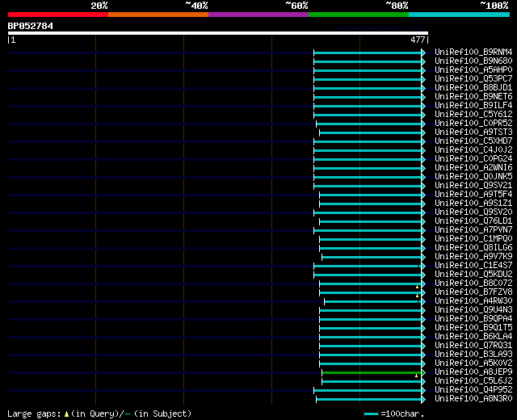Select the UniRef100_B6KLA4 entry
The height and width of the screenshot is (420, 517).
point(473,337)
